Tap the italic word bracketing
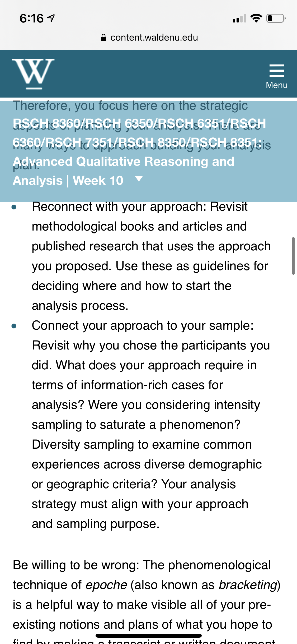 (248, 585)
